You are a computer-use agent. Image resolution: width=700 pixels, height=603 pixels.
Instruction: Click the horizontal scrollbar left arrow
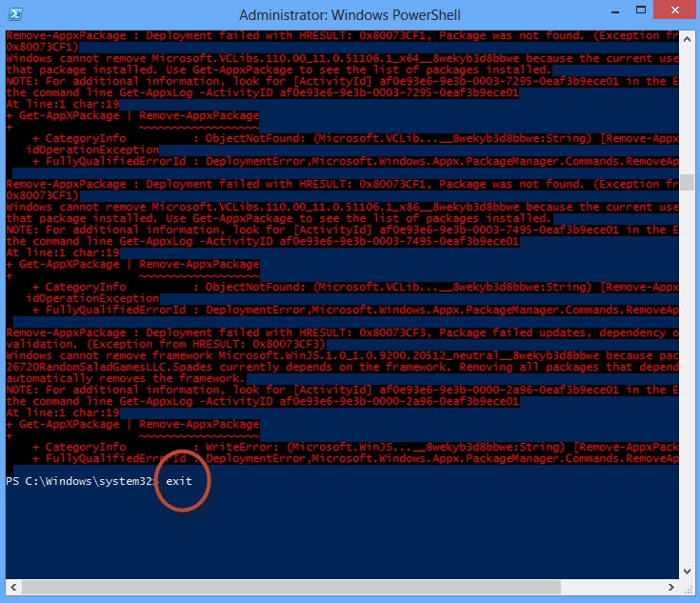tap(12, 586)
